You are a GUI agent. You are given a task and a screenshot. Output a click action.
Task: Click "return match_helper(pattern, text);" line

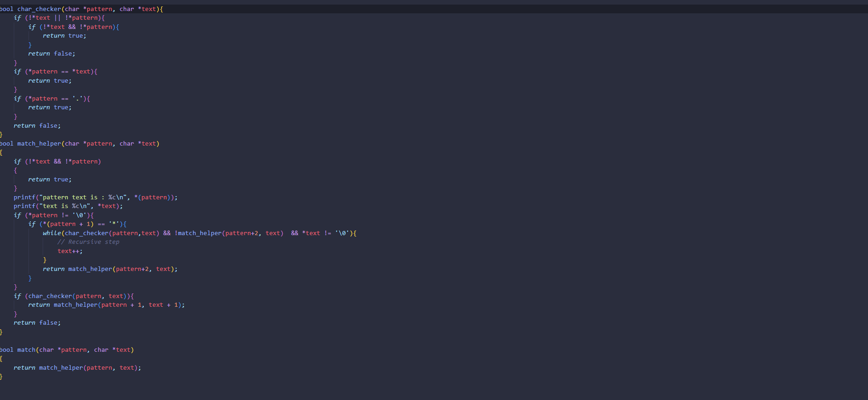click(77, 368)
